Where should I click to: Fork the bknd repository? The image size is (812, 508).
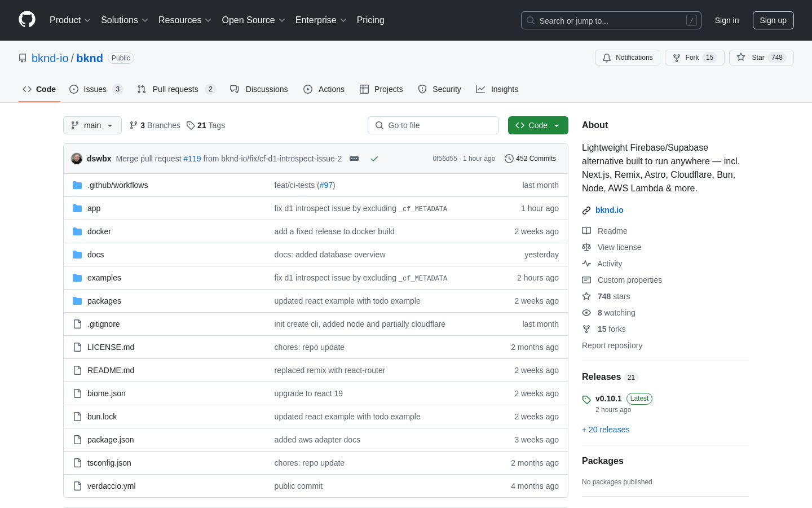[694, 58]
